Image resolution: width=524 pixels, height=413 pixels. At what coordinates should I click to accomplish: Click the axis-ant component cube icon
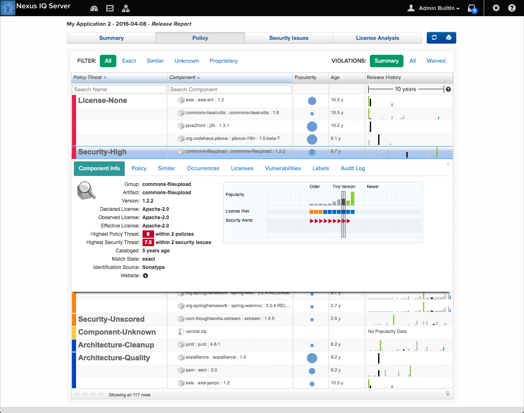point(181,100)
